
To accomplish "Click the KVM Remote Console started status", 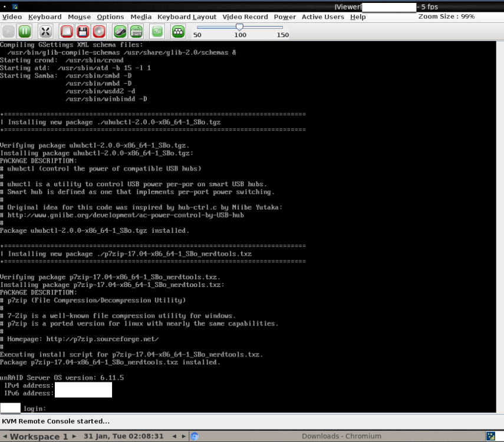I will pyautogui.click(x=55, y=421).
